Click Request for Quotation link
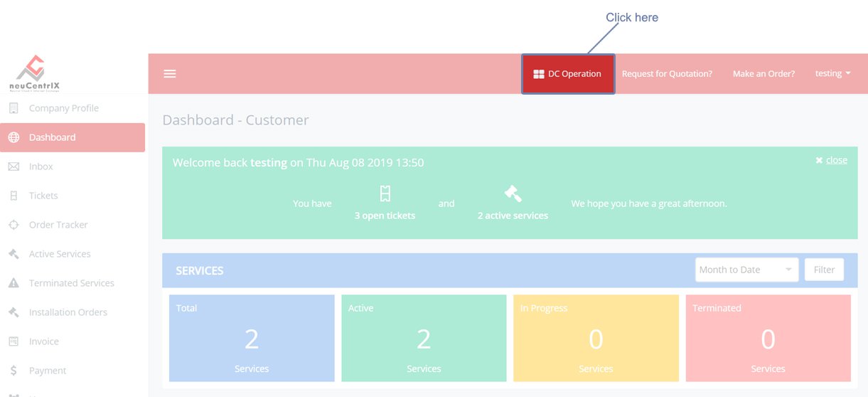The image size is (868, 397). click(667, 74)
